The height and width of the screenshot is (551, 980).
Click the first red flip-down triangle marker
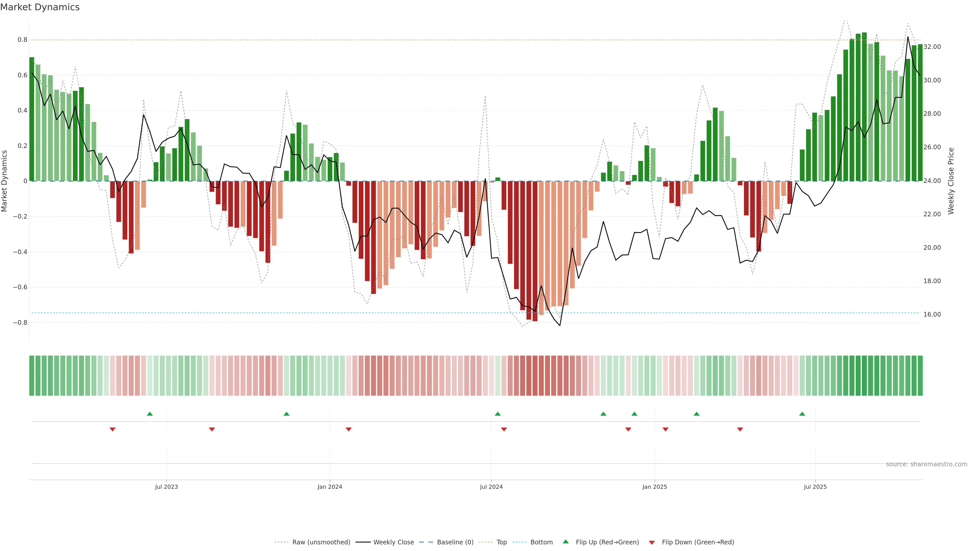[x=112, y=429]
